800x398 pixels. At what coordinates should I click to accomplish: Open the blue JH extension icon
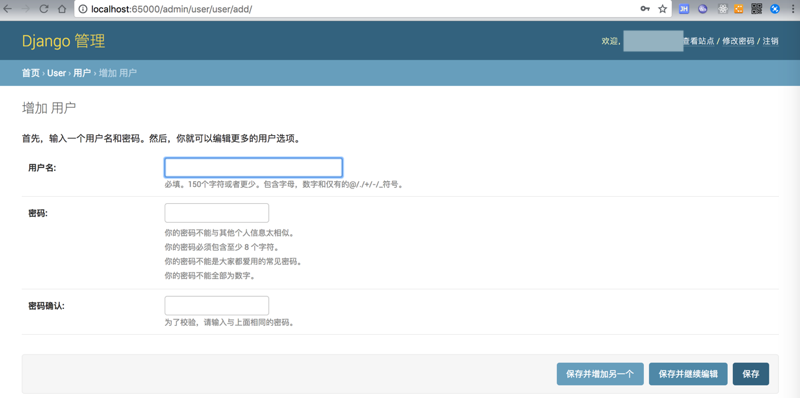pyautogui.click(x=684, y=9)
